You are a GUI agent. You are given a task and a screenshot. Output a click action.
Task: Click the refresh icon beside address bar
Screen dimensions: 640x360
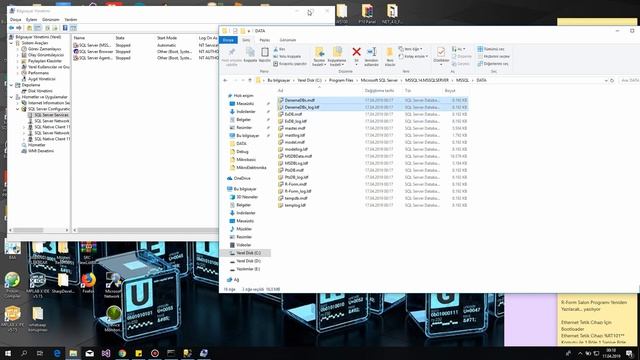(612, 80)
